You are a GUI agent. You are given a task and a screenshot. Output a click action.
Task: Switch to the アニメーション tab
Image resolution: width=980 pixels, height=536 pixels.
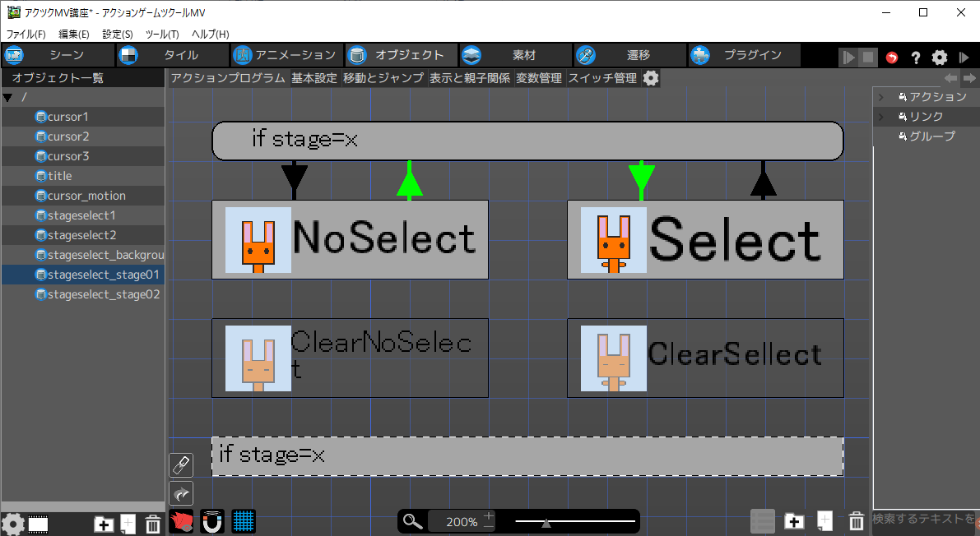coord(286,55)
